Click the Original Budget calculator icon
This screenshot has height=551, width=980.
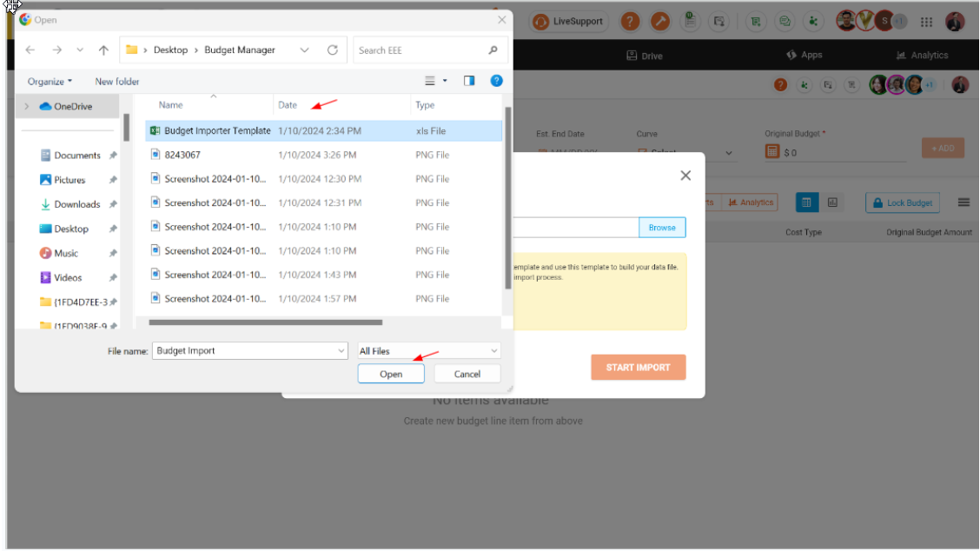click(x=772, y=152)
